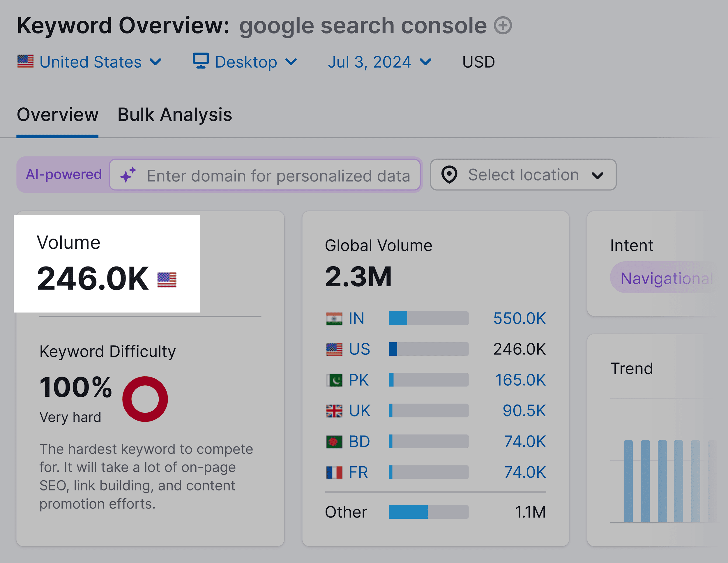Click the PK country link

pos(359,380)
